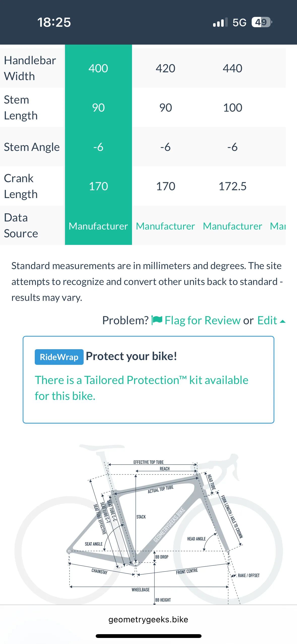Open the second Manufacturer data source link
The height and width of the screenshot is (644, 297).
pos(166,226)
